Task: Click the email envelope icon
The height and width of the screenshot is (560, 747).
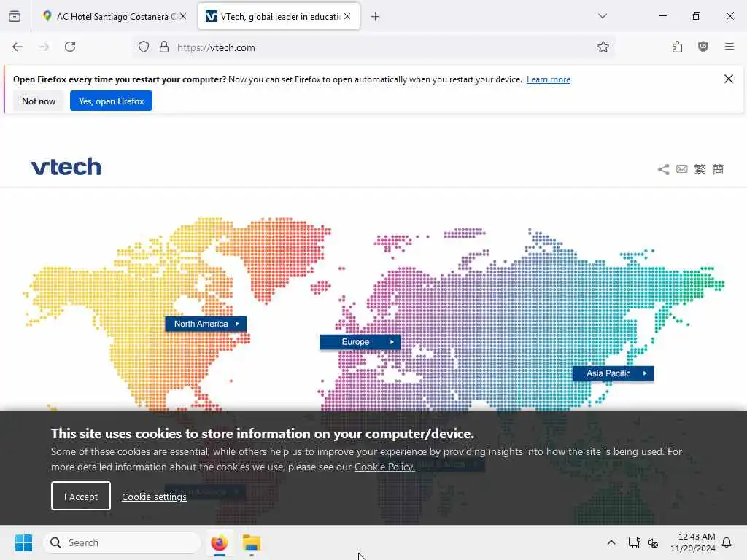Action: coord(682,169)
